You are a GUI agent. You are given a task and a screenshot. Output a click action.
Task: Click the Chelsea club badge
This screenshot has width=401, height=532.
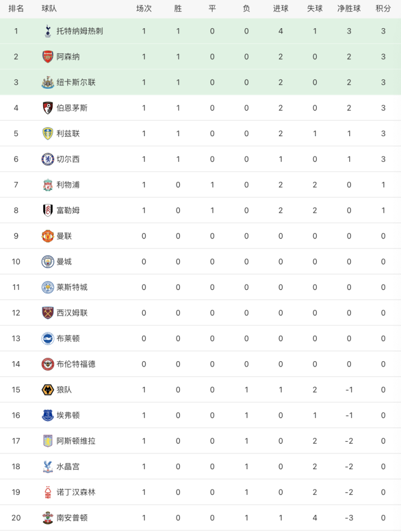pos(48,159)
